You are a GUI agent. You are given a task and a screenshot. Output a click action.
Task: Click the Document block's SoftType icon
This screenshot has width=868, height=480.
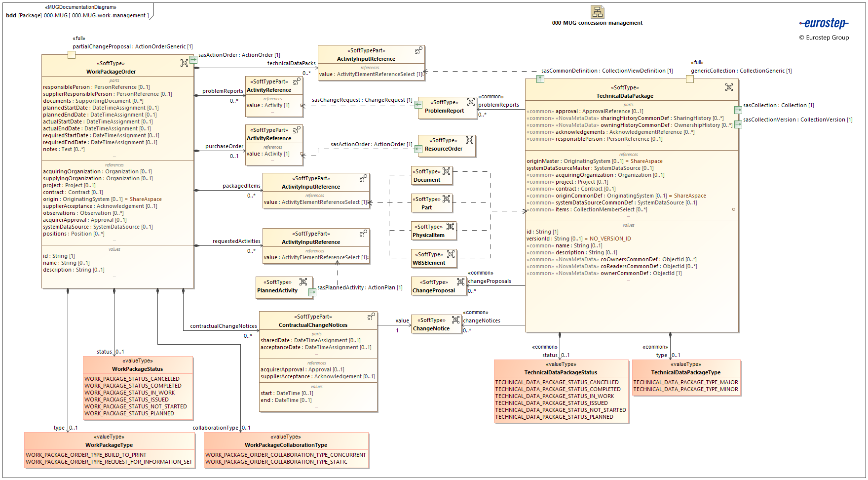pos(446,171)
